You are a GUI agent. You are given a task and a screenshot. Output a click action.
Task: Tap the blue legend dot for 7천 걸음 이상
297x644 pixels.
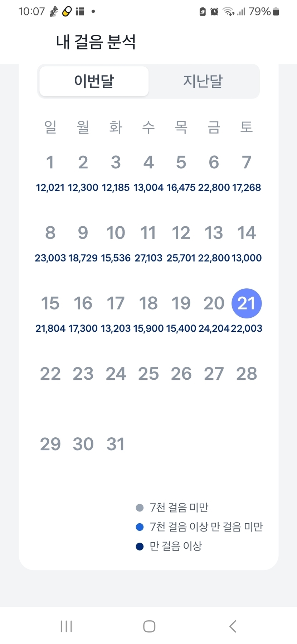click(140, 527)
